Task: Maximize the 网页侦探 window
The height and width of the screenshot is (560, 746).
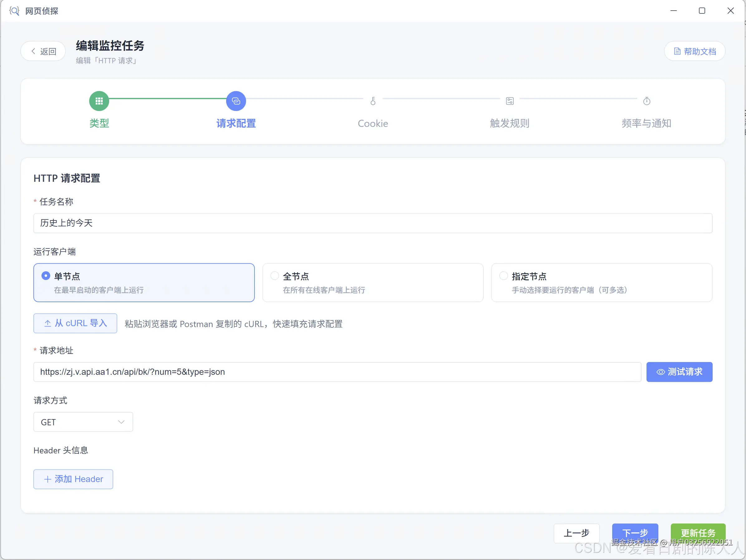Action: click(x=702, y=11)
